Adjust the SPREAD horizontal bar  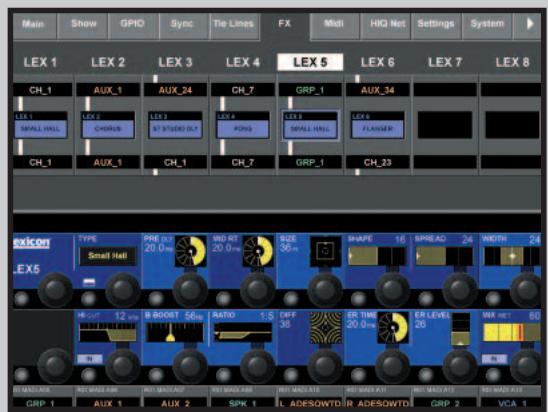(x=445, y=256)
